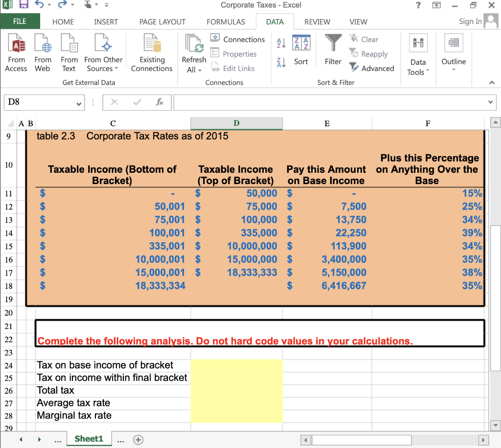Image resolution: width=501 pixels, height=448 pixels.
Task: Switch to the REVIEW tab
Action: (317, 22)
